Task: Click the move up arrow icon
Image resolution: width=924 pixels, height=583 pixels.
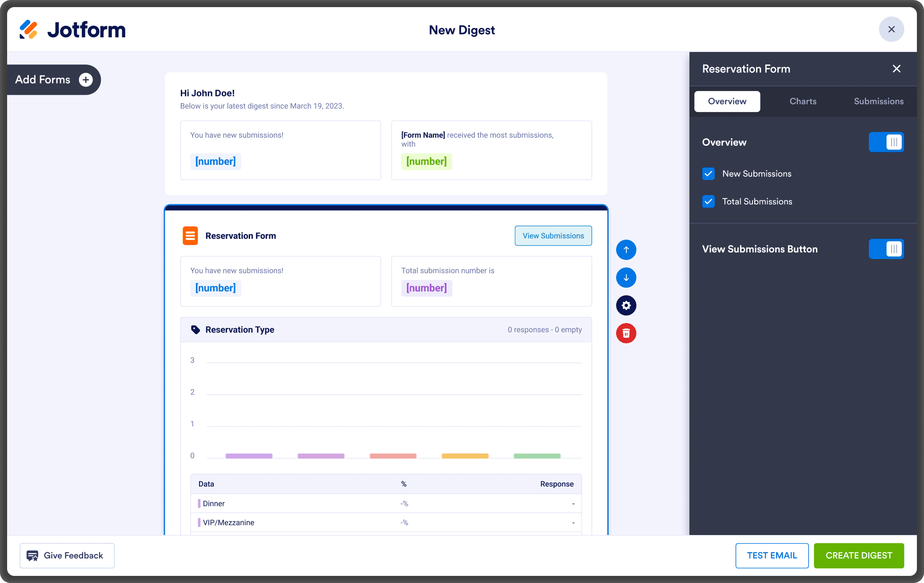Action: point(626,250)
